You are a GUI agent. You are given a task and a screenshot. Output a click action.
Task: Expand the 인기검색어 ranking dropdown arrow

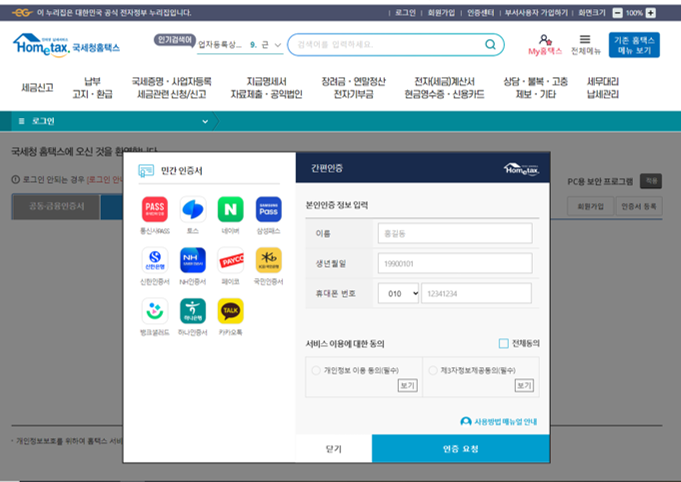pos(278,45)
